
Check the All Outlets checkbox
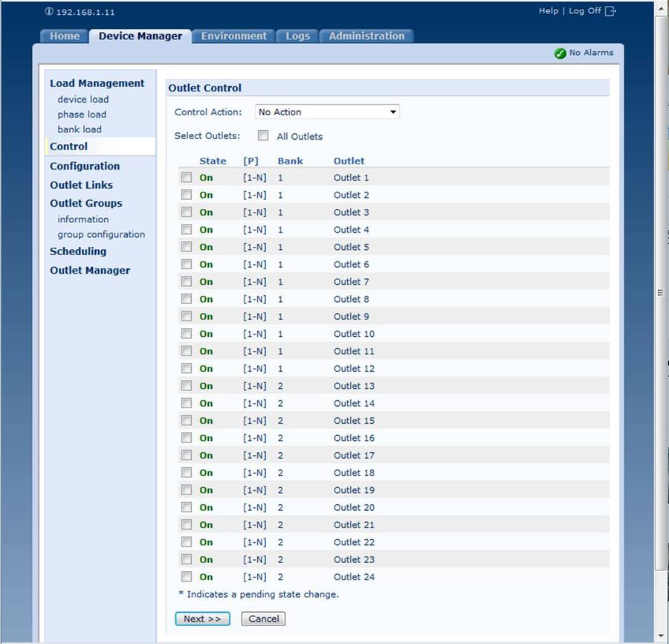[263, 136]
